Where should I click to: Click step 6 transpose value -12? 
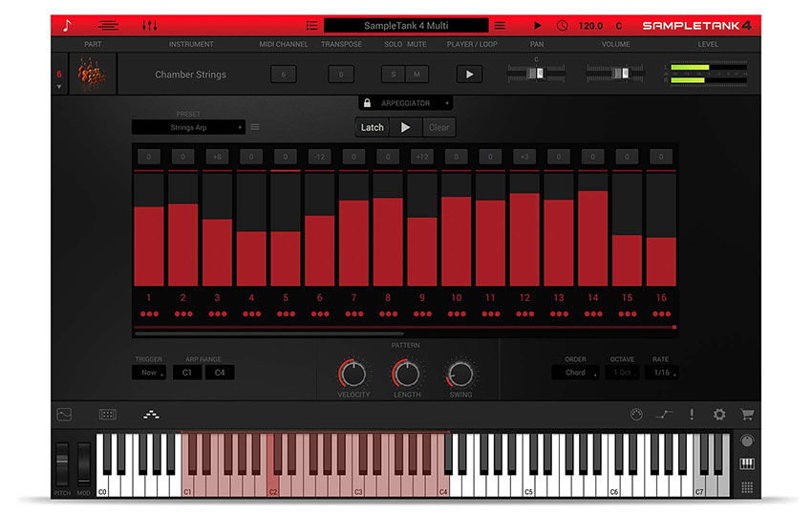pos(319,157)
